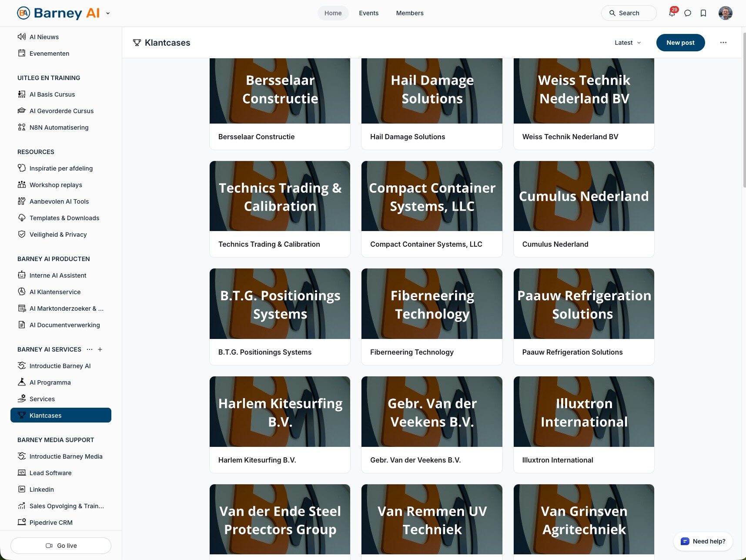Screen dimensions: 746x560
Task: Open the three-dots menu beside New post
Action: tap(723, 43)
